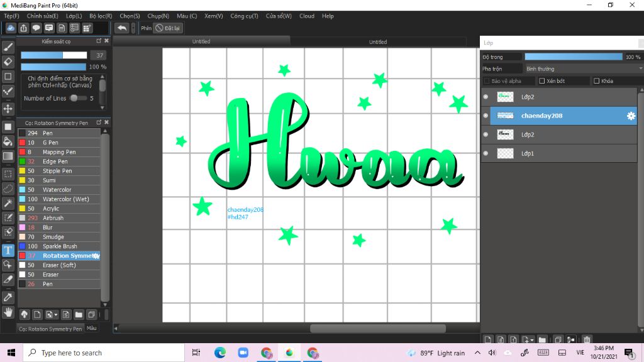Click the add folder icon in layer panel

click(543, 339)
